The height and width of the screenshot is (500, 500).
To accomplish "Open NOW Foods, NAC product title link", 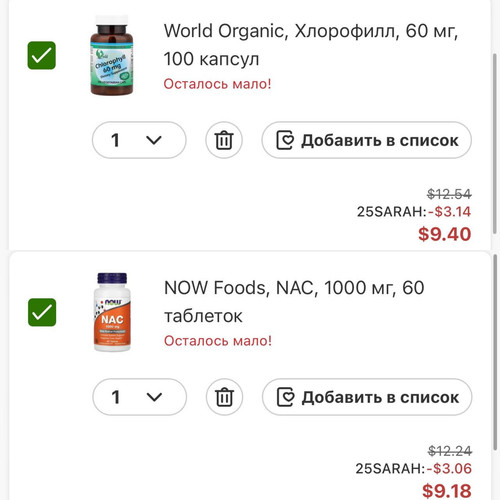I will tap(294, 302).
